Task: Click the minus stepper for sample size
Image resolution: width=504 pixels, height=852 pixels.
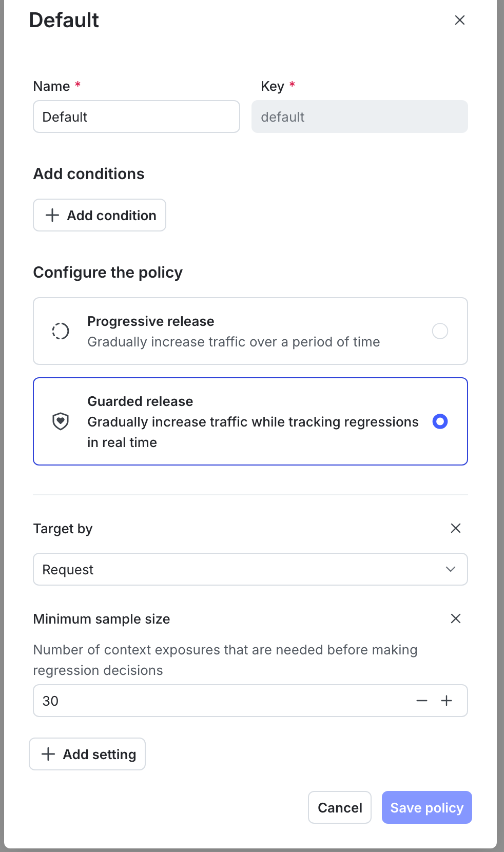Action: click(422, 701)
